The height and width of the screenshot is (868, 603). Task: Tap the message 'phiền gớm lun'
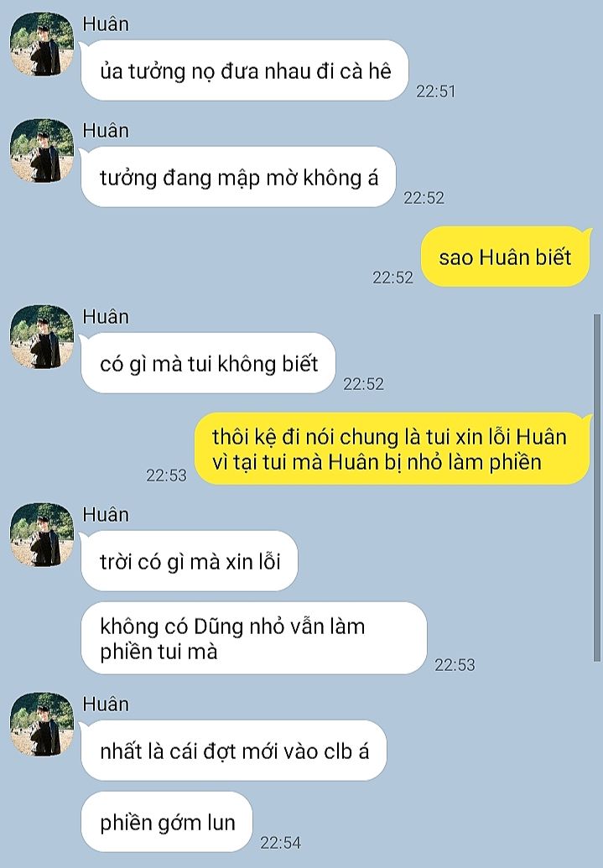point(167,822)
